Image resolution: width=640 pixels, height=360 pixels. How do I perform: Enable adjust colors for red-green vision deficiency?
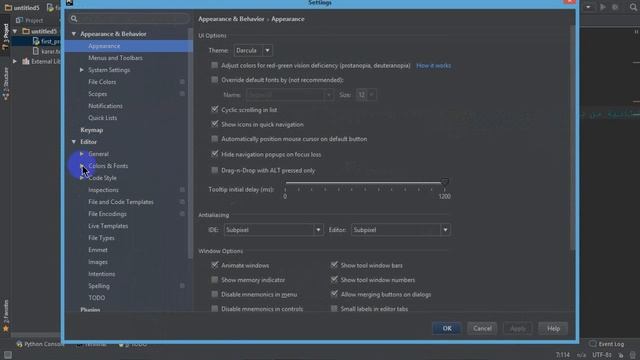[x=214, y=65]
